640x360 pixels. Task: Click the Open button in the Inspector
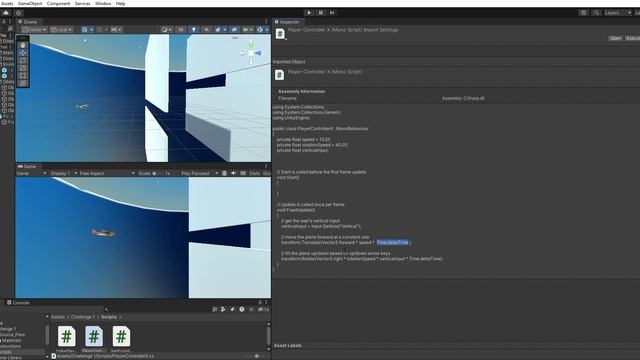click(615, 38)
